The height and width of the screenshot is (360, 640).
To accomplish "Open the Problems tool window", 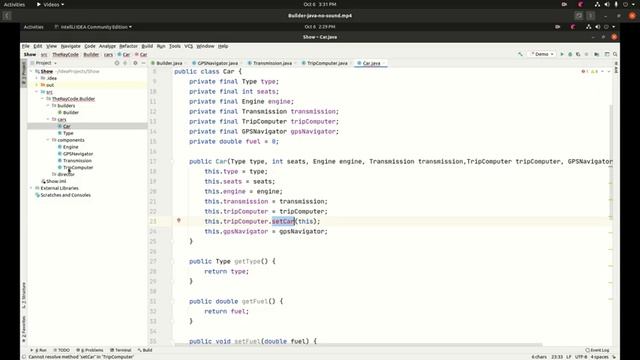I will (90, 350).
